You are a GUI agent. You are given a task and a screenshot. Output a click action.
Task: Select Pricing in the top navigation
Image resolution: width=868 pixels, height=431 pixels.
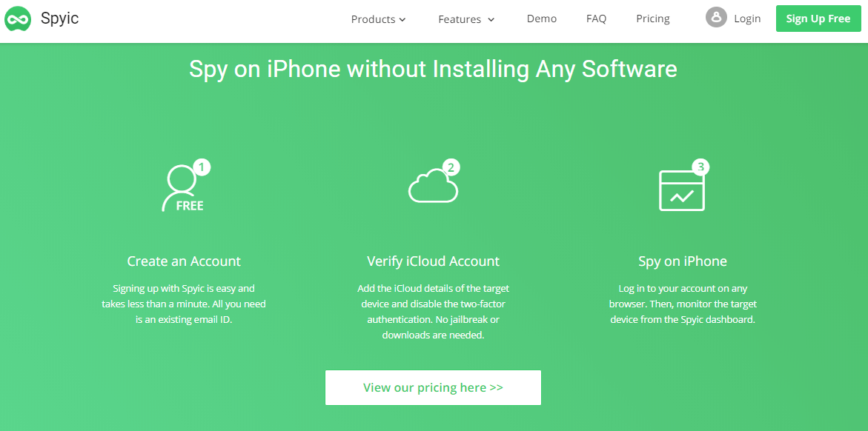pos(653,19)
